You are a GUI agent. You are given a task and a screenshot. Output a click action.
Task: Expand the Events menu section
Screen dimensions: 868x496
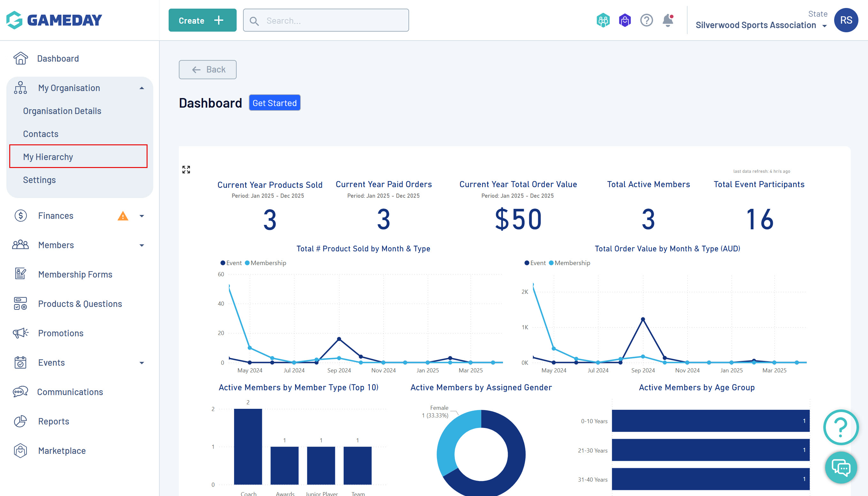click(x=142, y=363)
